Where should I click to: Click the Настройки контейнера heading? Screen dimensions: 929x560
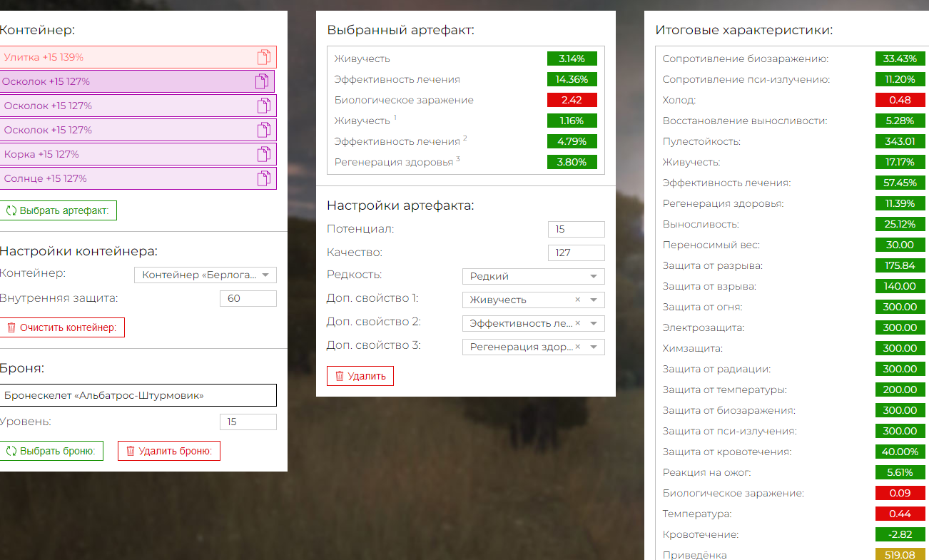78,251
